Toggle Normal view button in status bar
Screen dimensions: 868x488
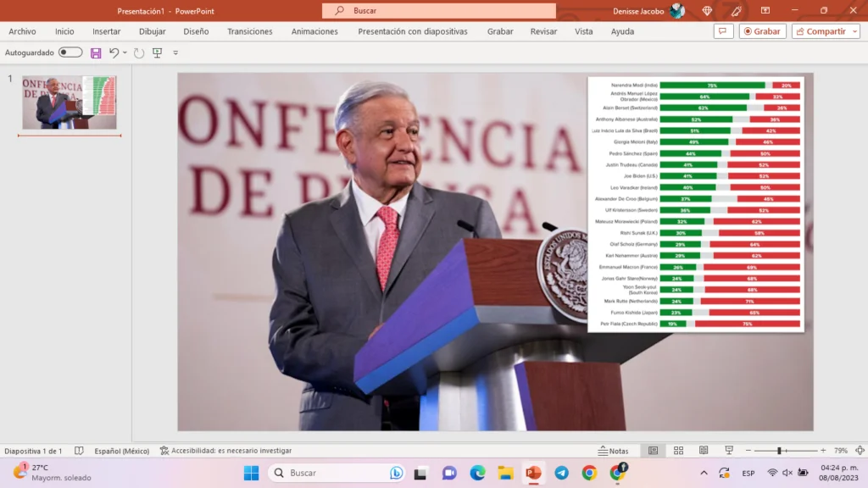pos(654,451)
